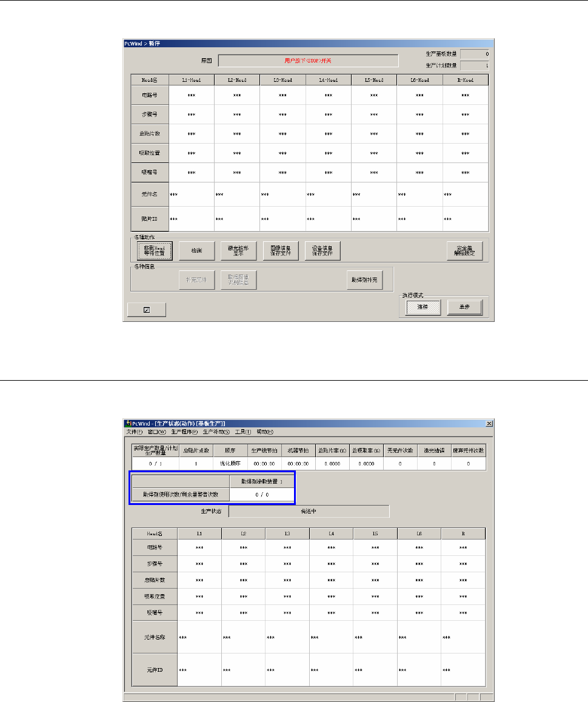
Task: Click the L2-Head column header
Action: click(x=237, y=80)
